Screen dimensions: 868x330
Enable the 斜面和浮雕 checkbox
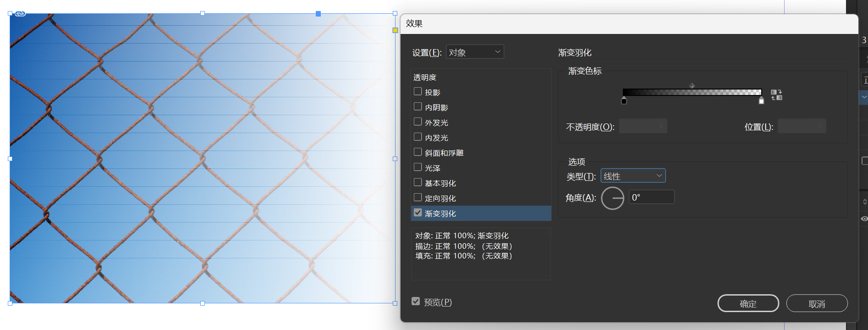pyautogui.click(x=418, y=152)
